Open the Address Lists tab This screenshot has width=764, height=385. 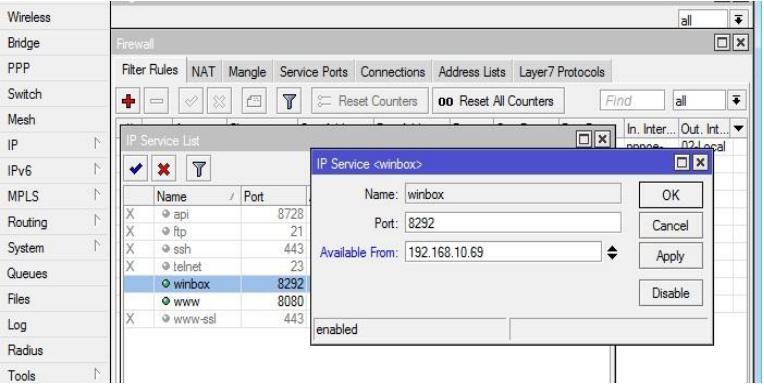tap(472, 72)
